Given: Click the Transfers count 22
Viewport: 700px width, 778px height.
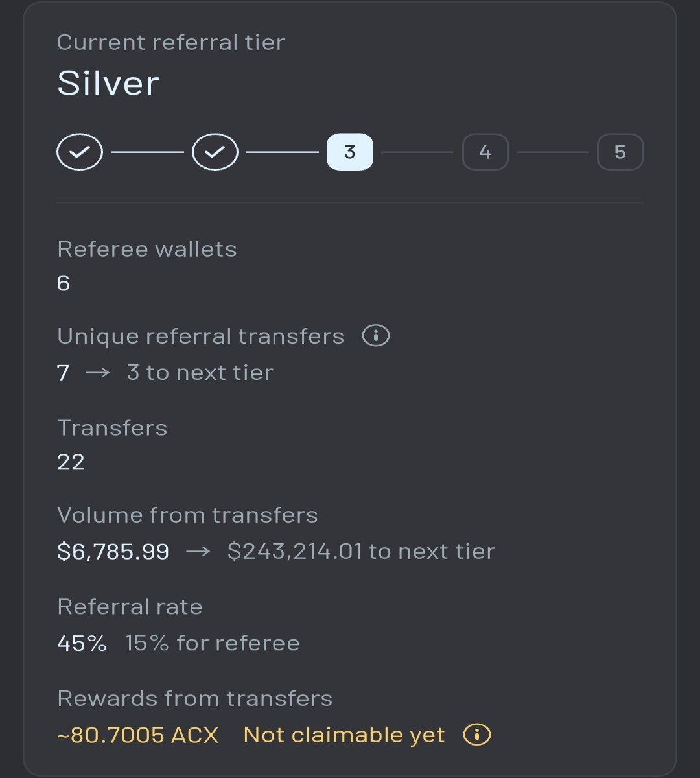Looking at the screenshot, I should click(71, 462).
